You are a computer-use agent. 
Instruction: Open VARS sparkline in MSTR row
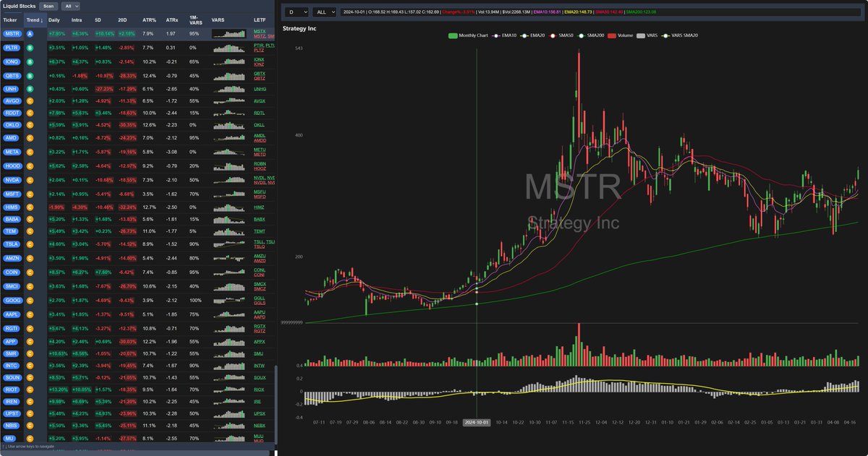pyautogui.click(x=230, y=34)
